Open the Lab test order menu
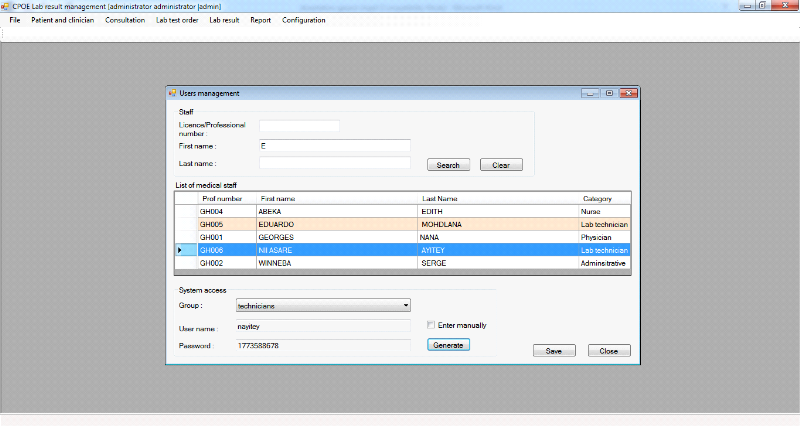This screenshot has height=426, width=800. [x=177, y=20]
